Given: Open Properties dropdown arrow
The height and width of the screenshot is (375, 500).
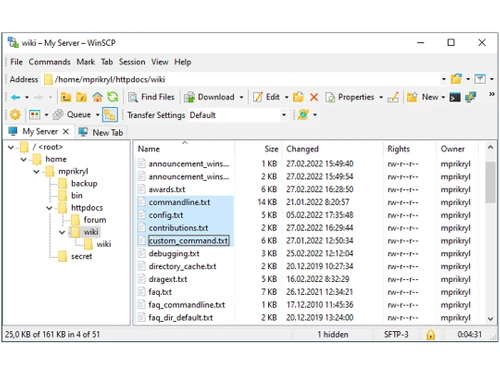Looking at the screenshot, I should (381, 97).
